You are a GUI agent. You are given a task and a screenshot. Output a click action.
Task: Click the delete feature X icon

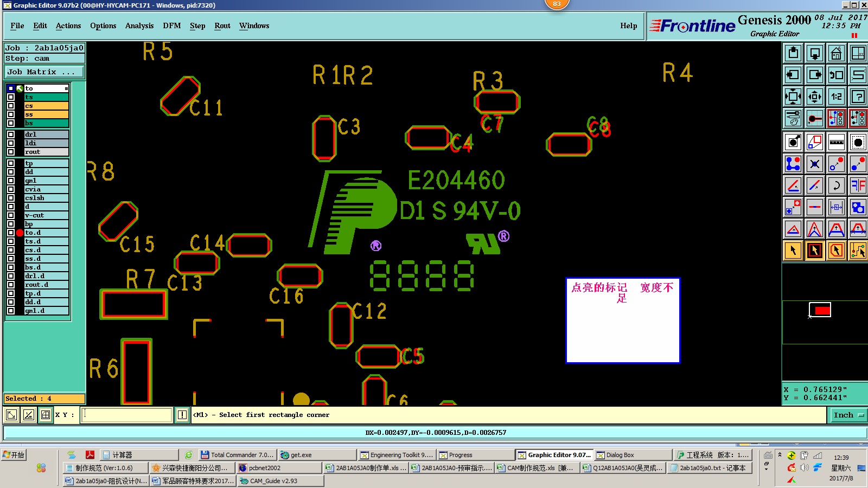coord(815,164)
